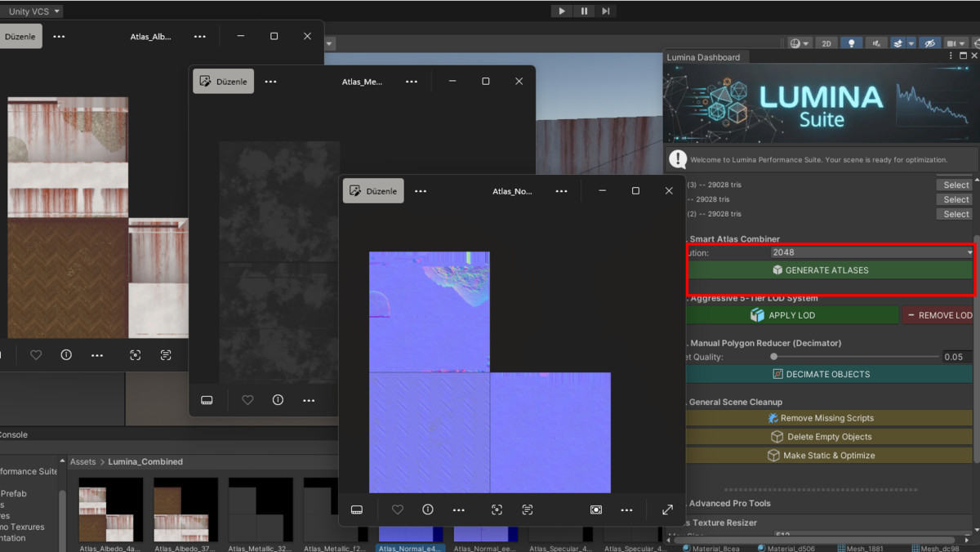Open the Unity VCS dropdown
980x552 pixels.
coord(31,11)
